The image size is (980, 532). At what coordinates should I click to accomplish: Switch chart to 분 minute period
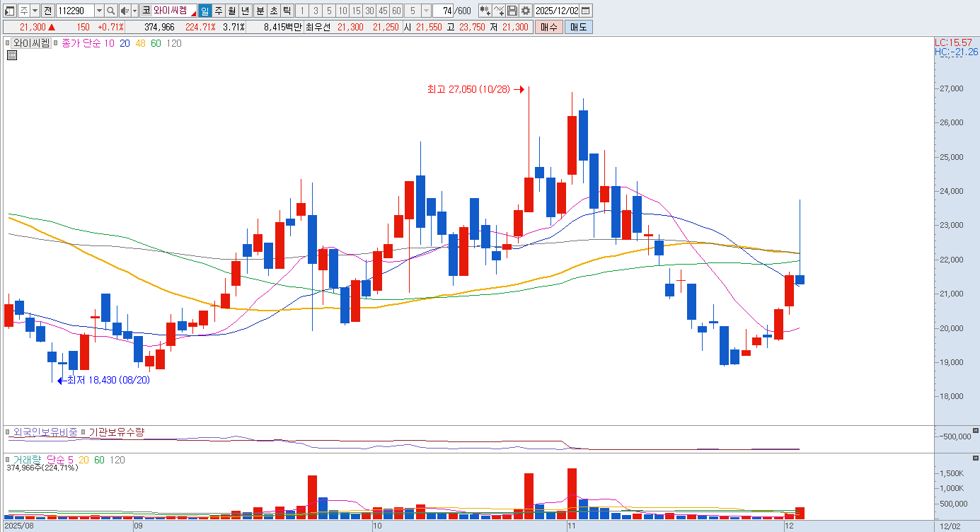[260, 11]
